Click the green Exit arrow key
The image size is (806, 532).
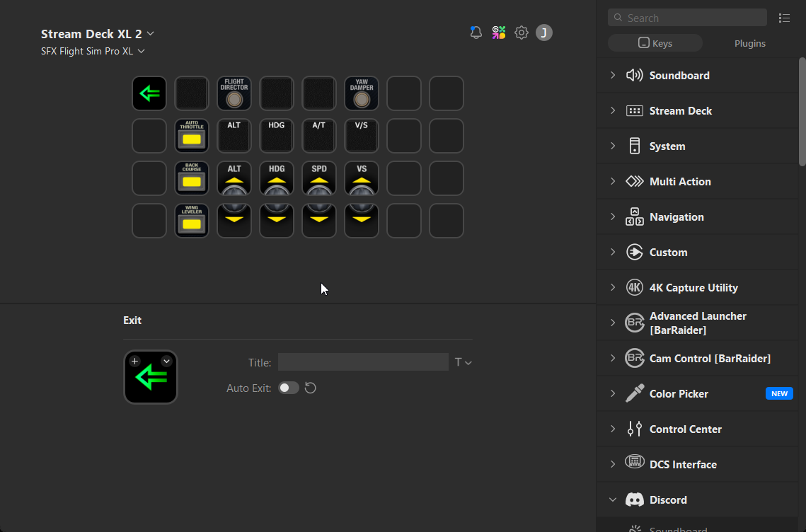click(x=149, y=93)
